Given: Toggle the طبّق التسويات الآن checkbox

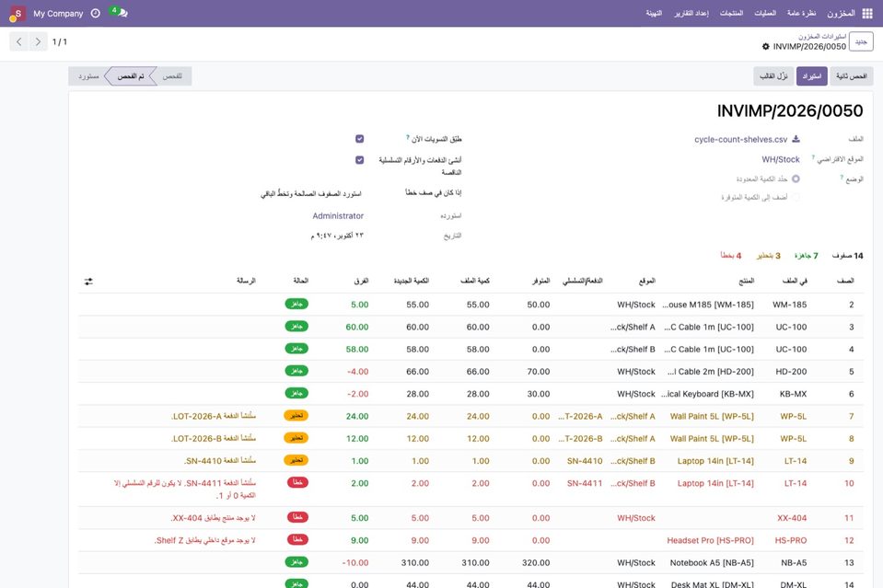Looking at the screenshot, I should (359, 138).
